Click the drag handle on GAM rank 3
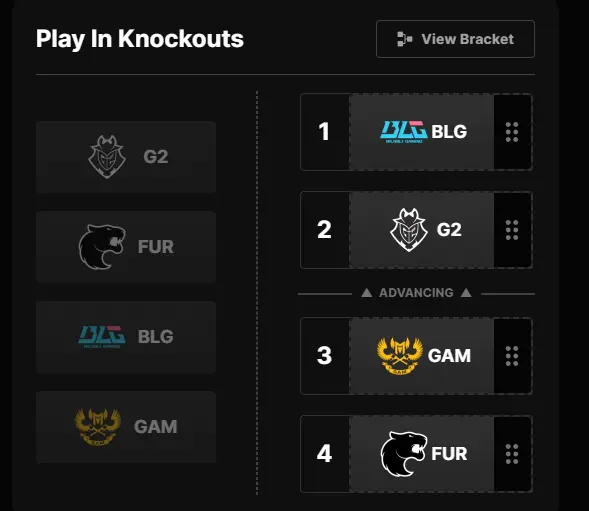The image size is (589, 511). pos(512,356)
